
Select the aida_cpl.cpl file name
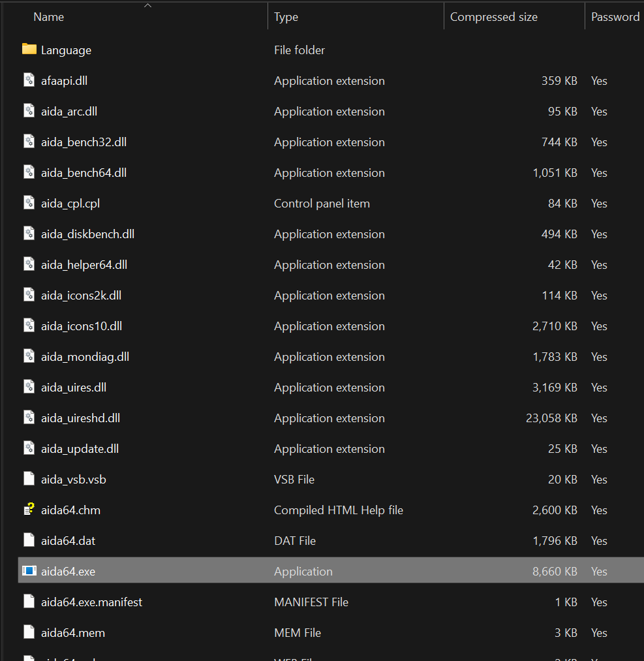(70, 204)
